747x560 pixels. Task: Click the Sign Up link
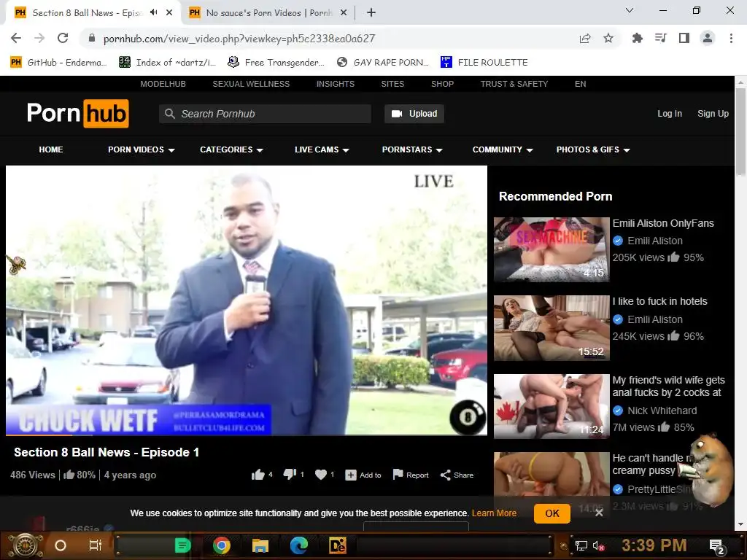[x=713, y=113]
